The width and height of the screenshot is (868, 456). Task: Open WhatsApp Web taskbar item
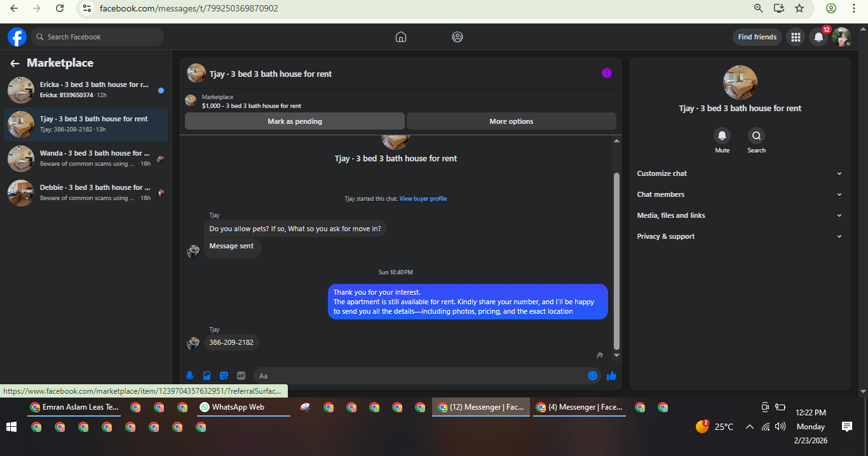[243, 407]
